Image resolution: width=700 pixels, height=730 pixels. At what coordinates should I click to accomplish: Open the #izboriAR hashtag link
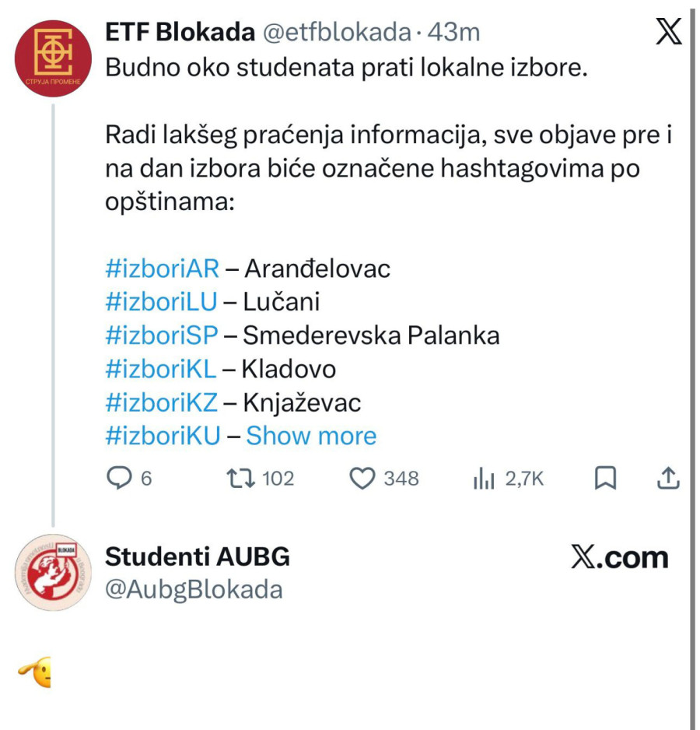[x=160, y=268]
